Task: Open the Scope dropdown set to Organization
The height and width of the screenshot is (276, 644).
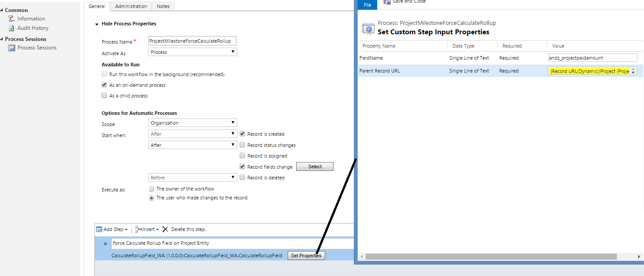Action: [x=192, y=123]
